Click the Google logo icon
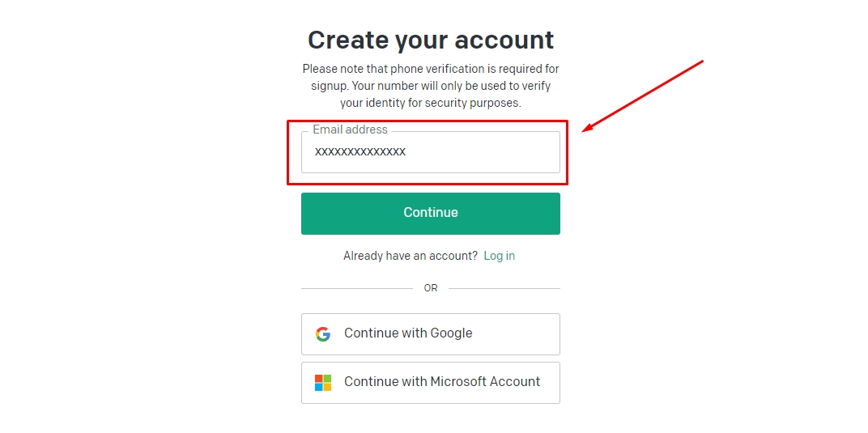 [x=323, y=334]
